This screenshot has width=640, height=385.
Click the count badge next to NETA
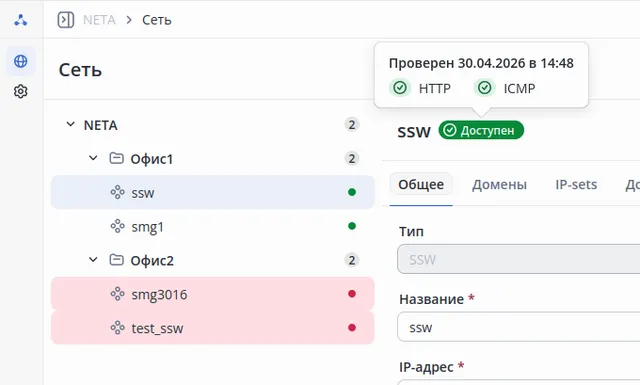click(x=351, y=125)
